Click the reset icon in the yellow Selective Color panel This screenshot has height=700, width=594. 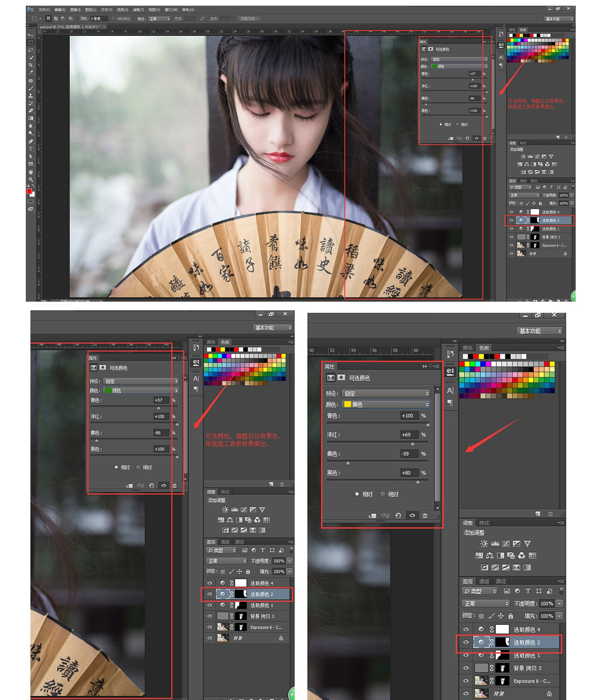(x=398, y=515)
